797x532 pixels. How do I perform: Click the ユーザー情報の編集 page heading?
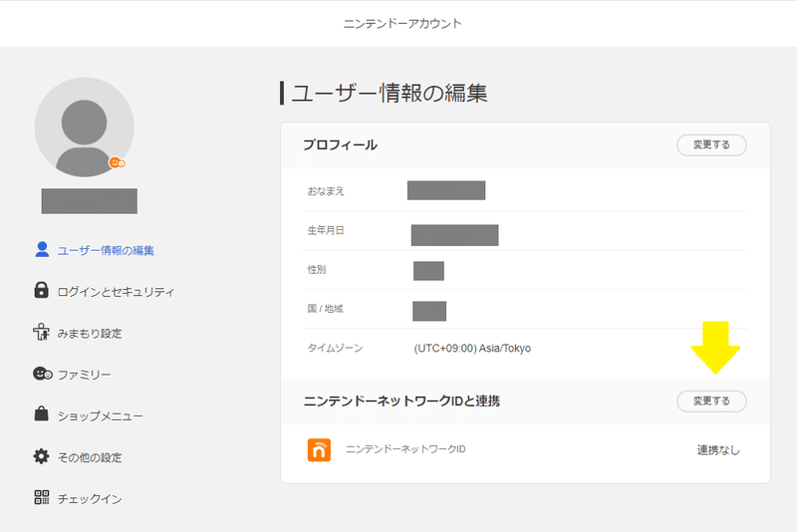click(390, 93)
